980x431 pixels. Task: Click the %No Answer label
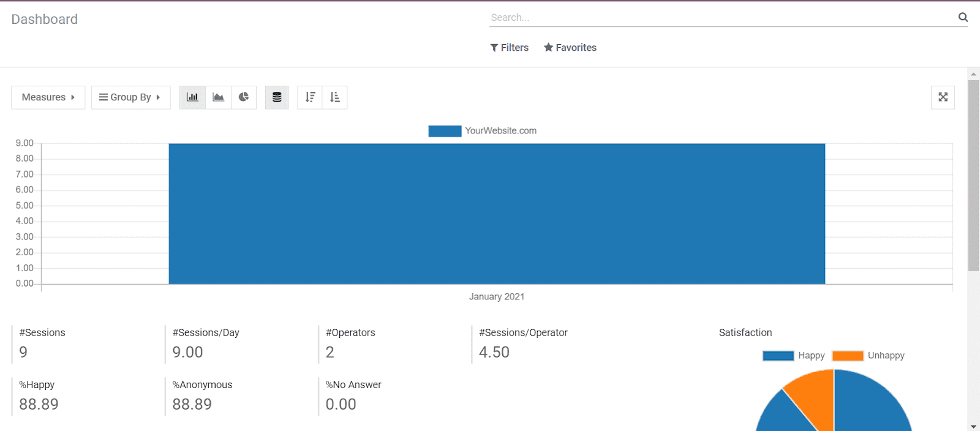click(353, 384)
